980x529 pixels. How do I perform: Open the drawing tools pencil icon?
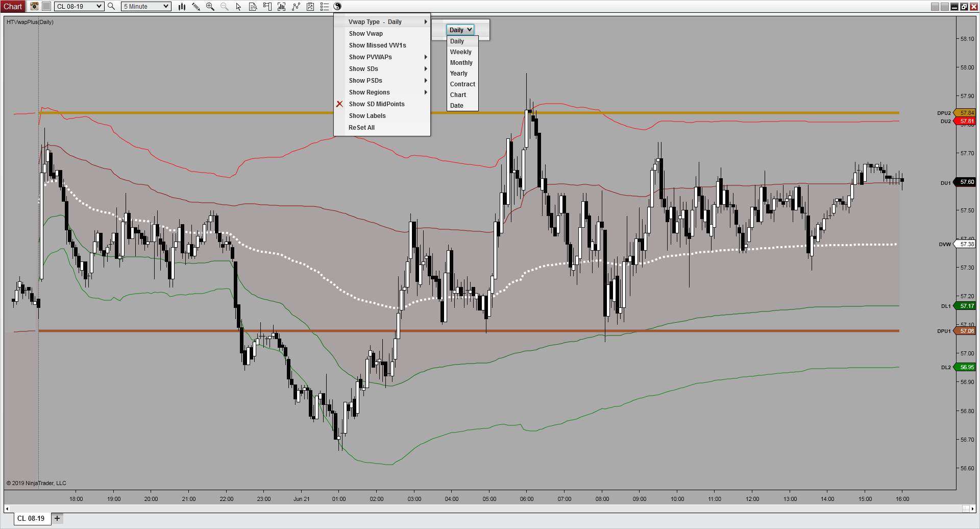coord(196,6)
